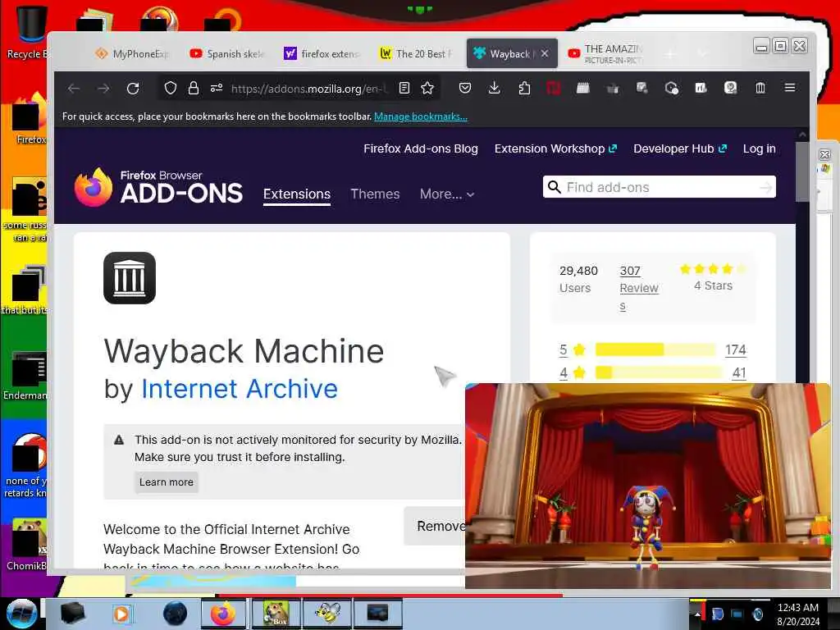
Task: Open Manage bookmarks link
Action: (x=421, y=116)
